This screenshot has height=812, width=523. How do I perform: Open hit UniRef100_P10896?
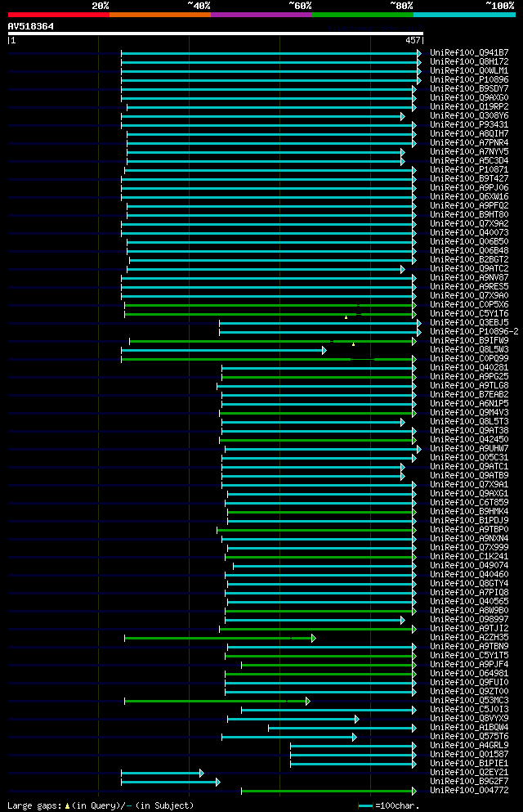coord(469,80)
